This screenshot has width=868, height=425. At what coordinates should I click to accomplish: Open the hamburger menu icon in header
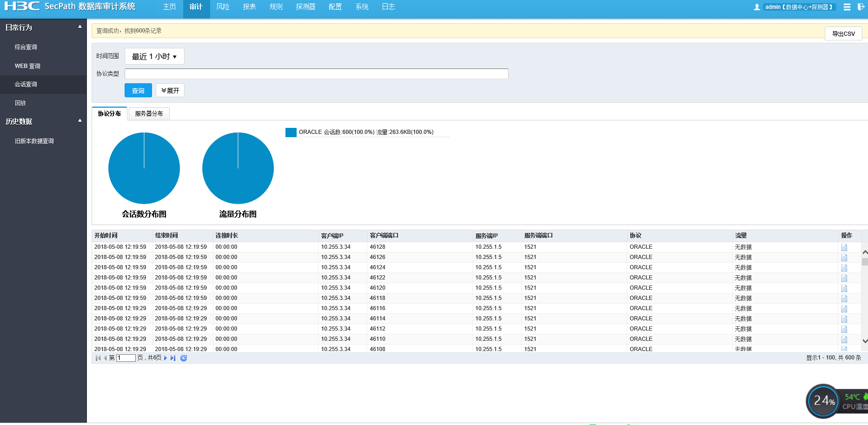[x=847, y=7]
